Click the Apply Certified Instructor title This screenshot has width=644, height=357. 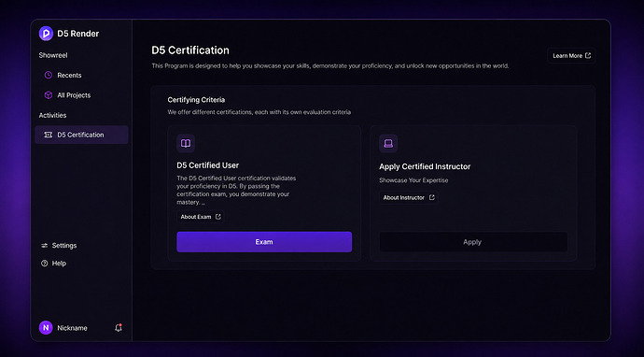[x=425, y=166]
